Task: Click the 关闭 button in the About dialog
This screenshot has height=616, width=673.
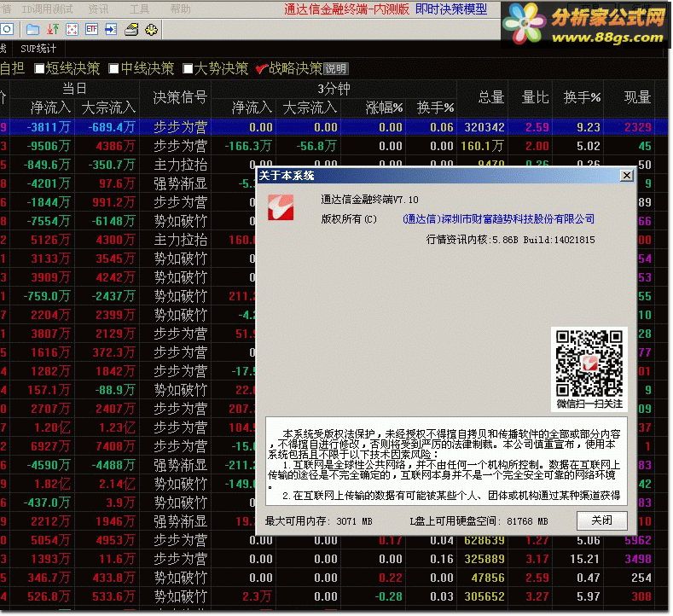Action: [x=601, y=520]
